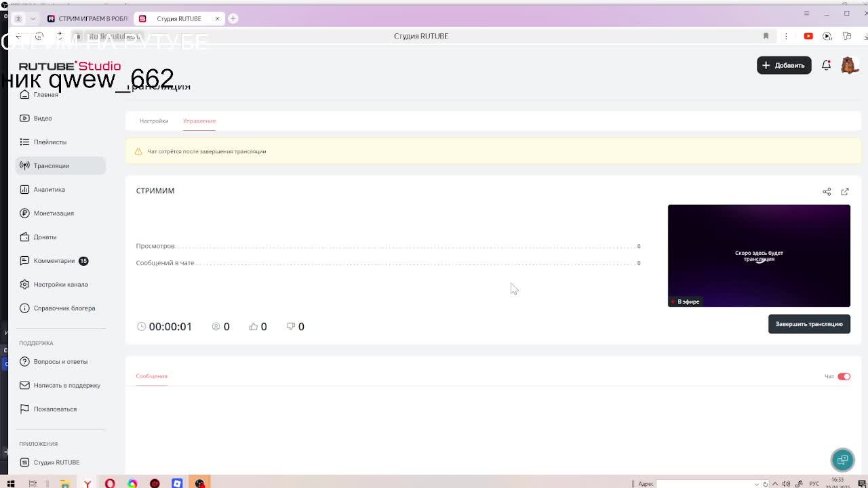Switch input language via РУС indicator
This screenshot has height=488, width=868.
814,484
